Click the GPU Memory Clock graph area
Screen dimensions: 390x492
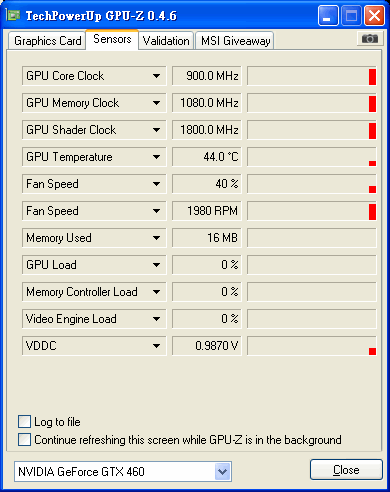click(x=312, y=103)
